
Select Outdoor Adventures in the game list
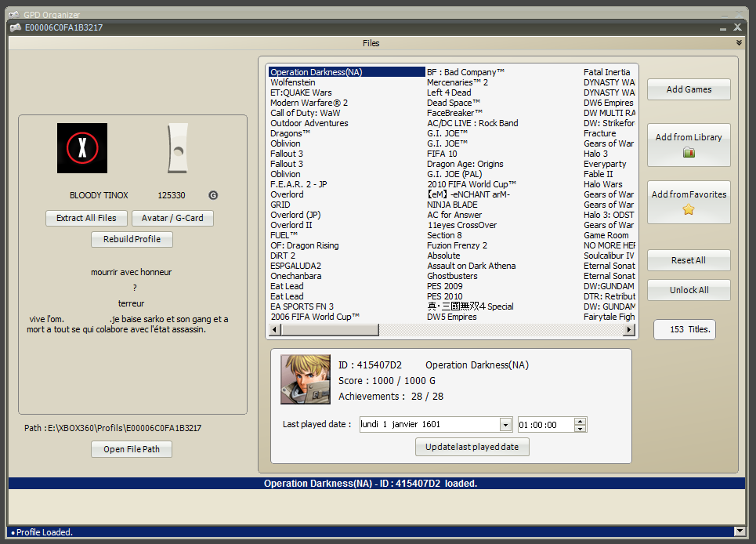tap(309, 123)
